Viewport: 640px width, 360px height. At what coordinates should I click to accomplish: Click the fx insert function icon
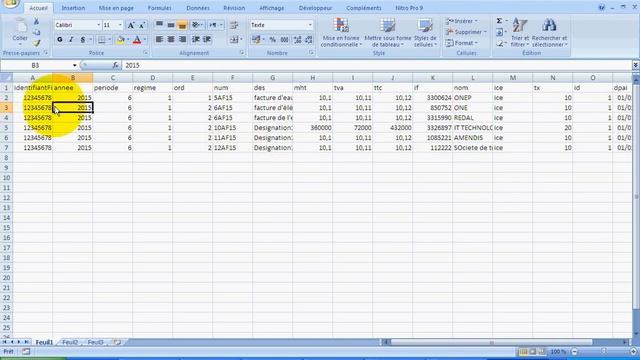click(x=116, y=65)
